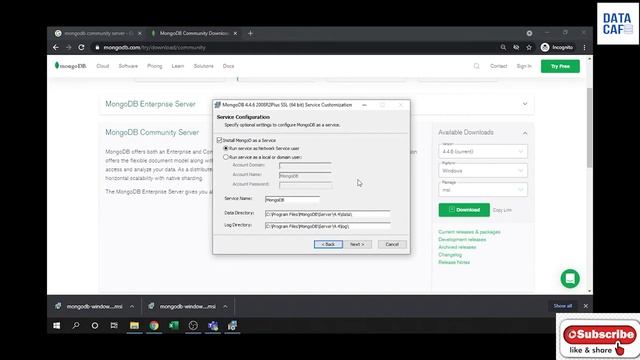
Task: Open the Windows Start menu
Action: [x=57, y=325]
